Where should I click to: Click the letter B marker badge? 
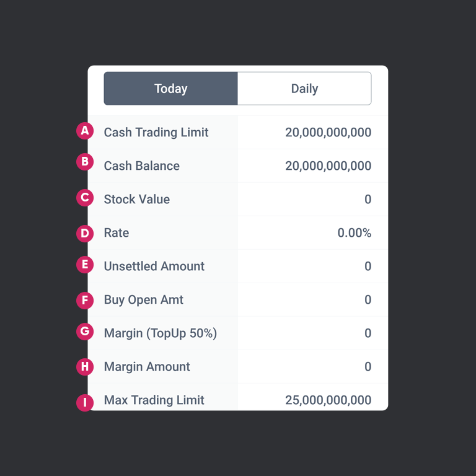pos(84,162)
